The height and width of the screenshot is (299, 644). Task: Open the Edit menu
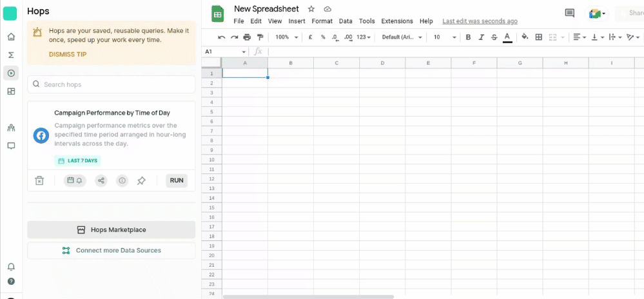256,21
